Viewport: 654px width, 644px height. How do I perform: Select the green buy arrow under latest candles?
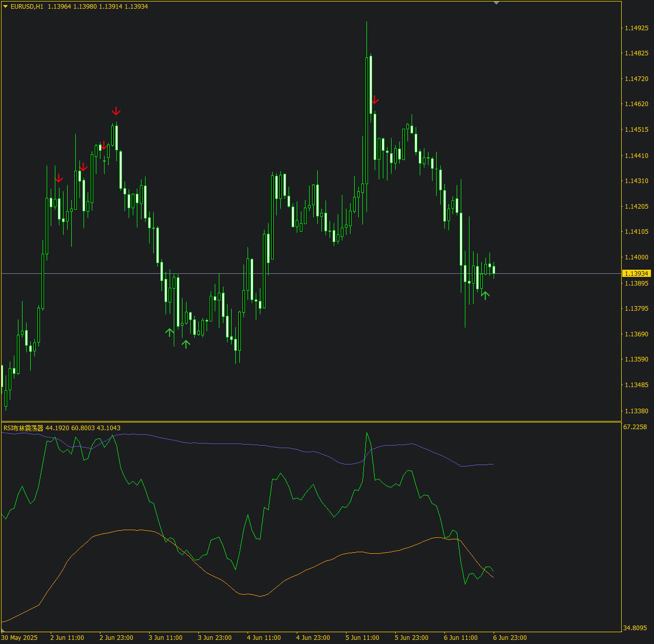485,295
